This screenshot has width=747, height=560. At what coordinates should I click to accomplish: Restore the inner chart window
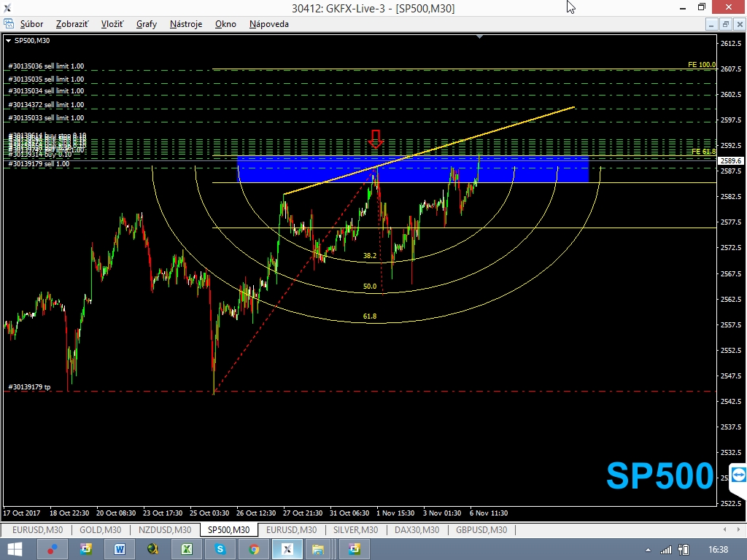(x=726, y=24)
